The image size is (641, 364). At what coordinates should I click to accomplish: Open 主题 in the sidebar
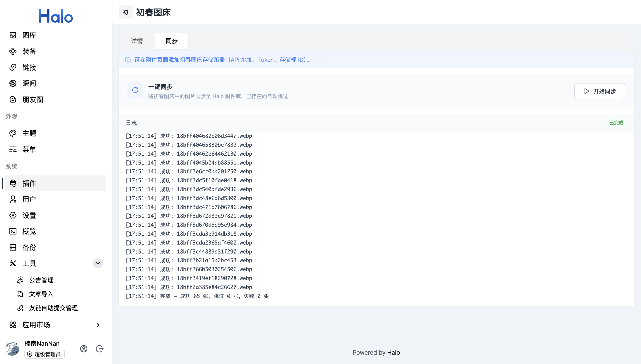click(x=56, y=133)
